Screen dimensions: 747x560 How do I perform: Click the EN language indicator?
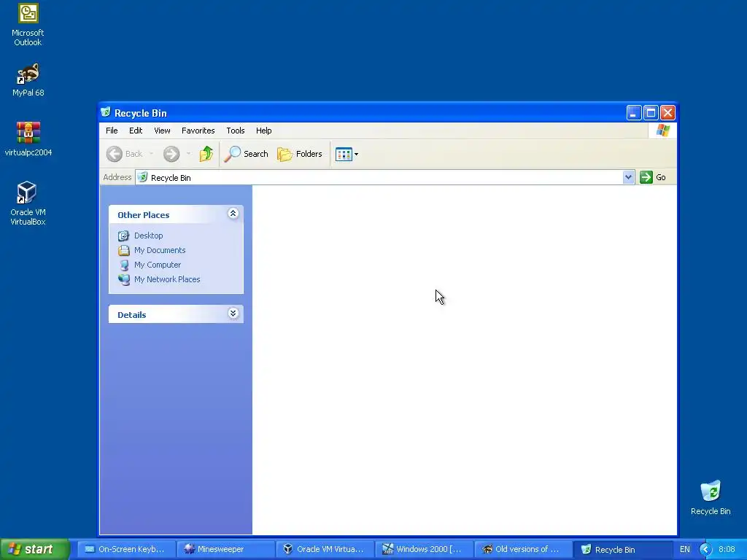[684, 550]
